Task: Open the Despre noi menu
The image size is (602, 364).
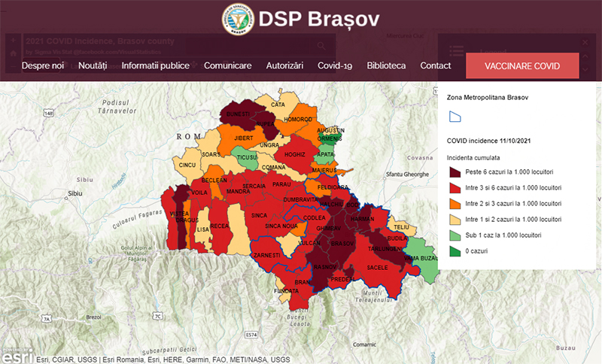Action: pos(43,65)
